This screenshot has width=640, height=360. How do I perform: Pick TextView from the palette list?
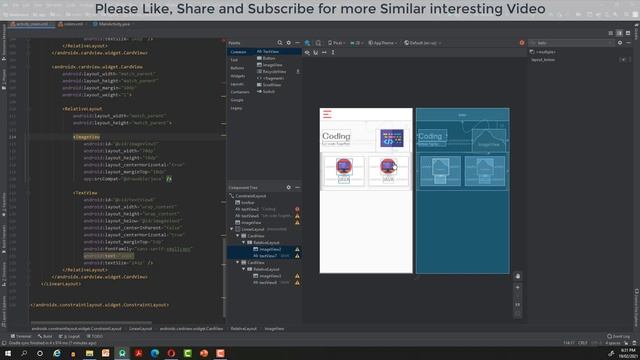268,51
